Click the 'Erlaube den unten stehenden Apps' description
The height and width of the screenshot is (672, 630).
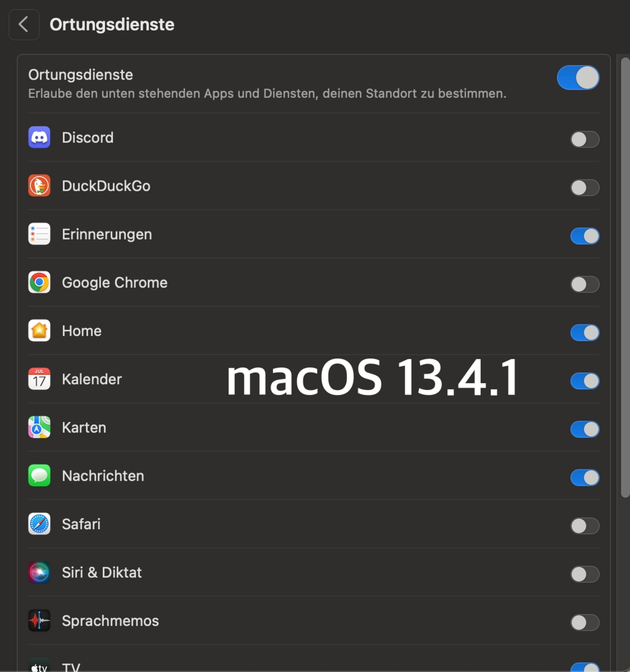pos(267,94)
